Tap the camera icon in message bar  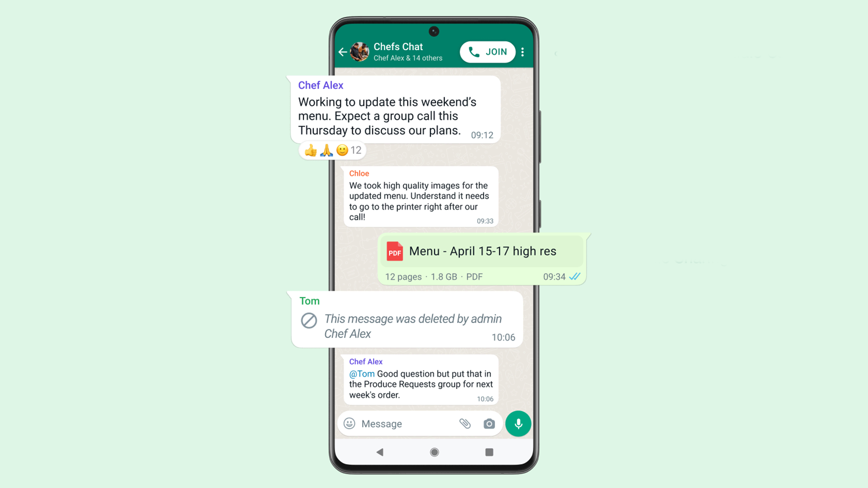(488, 424)
